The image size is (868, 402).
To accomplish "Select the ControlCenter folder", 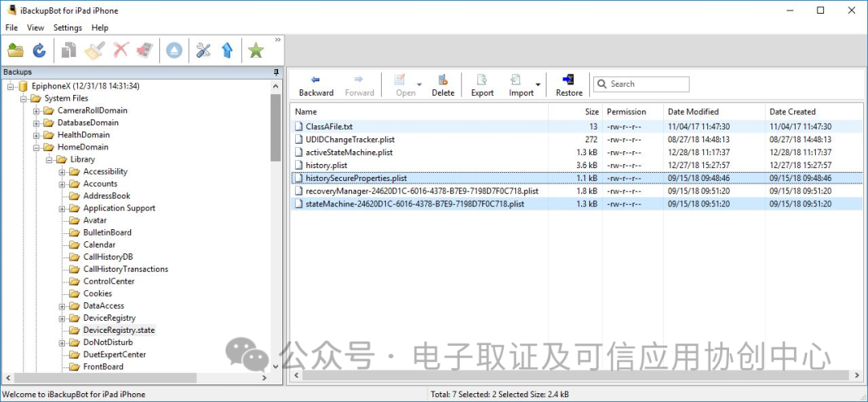I will point(108,281).
